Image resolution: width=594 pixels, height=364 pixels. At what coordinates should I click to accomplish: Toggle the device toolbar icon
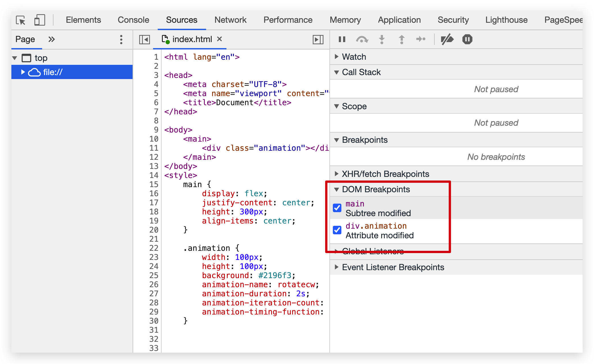click(40, 20)
